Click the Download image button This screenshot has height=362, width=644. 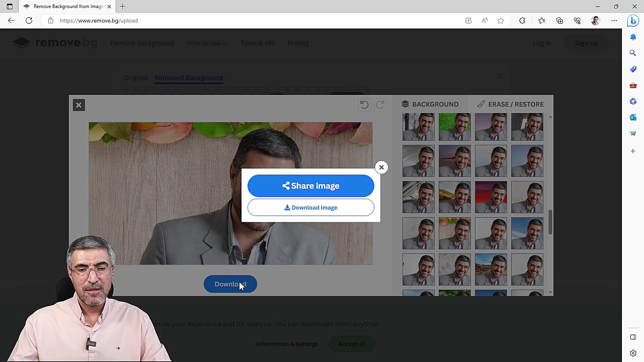pyautogui.click(x=311, y=207)
